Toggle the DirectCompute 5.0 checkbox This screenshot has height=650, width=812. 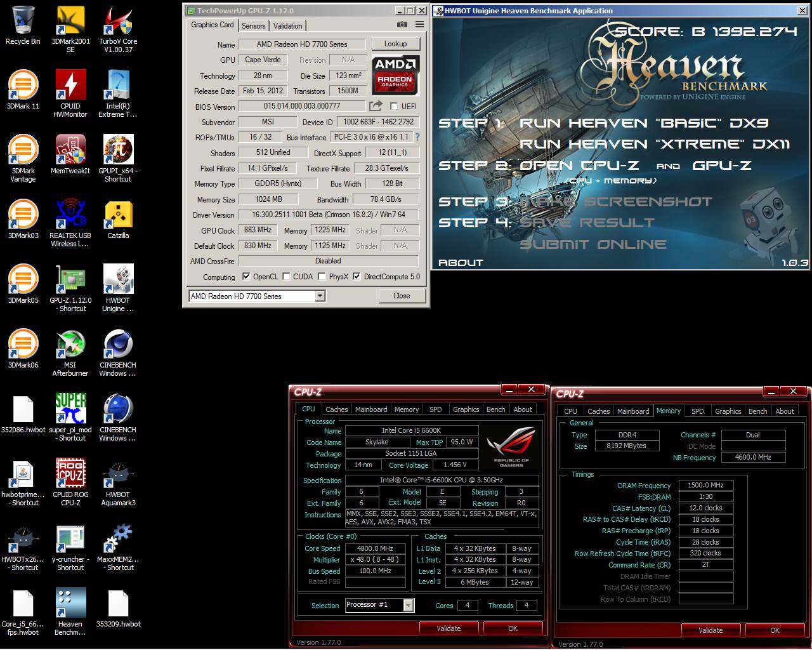tap(357, 276)
